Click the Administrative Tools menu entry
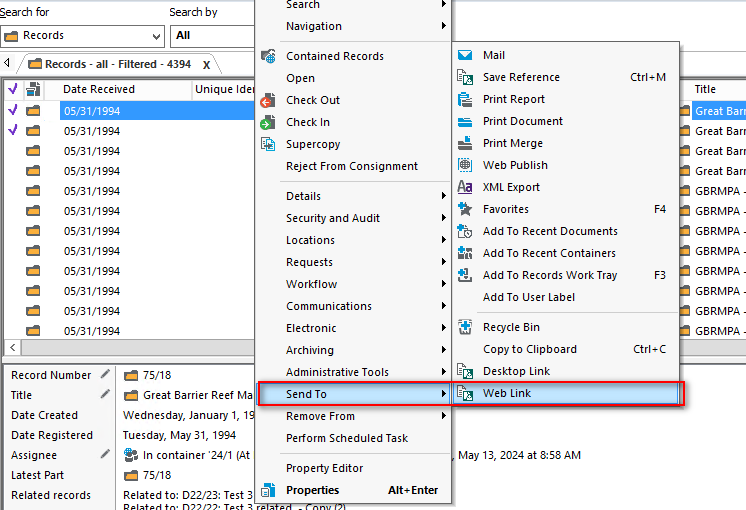Screen dimensions: 746x510 pos(353,372)
